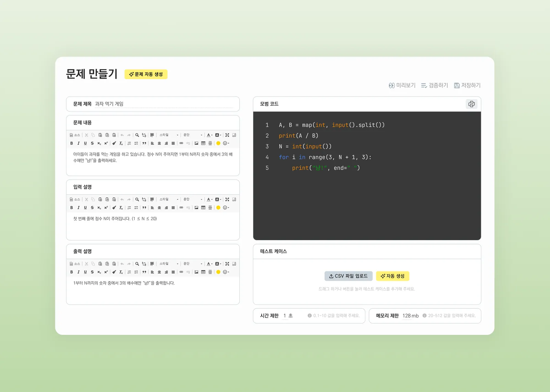The width and height of the screenshot is (550, 392).
Task: Apply bulleted list in 입력 설명 toolbar
Action: [x=136, y=208]
